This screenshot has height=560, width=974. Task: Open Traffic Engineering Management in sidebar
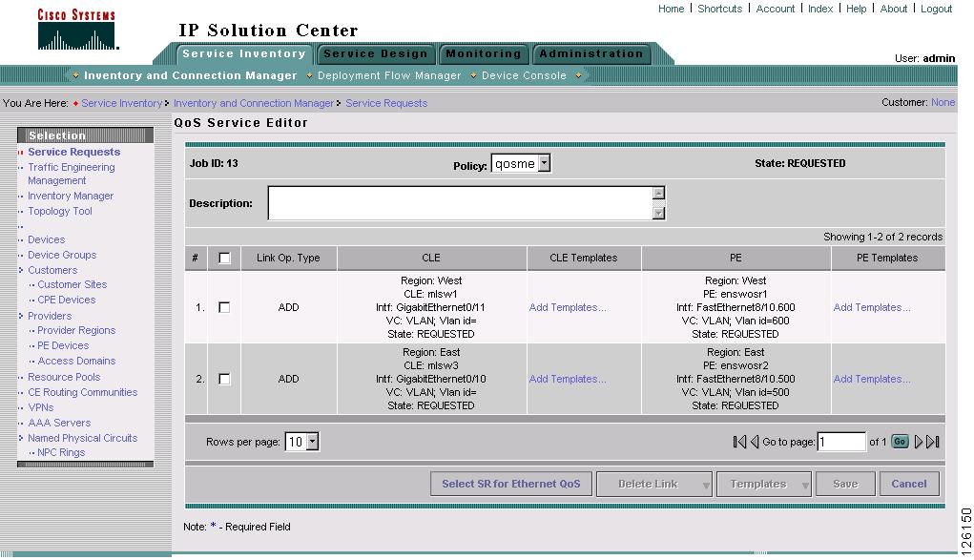tap(71, 174)
